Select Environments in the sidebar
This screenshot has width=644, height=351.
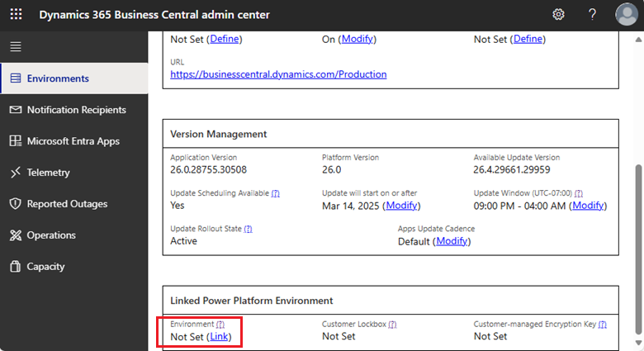point(58,78)
